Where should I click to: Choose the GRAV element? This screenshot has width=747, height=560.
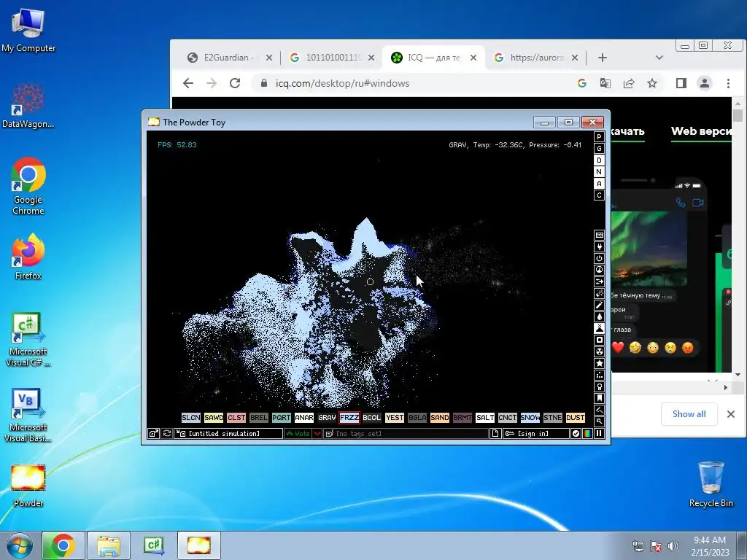coord(327,418)
